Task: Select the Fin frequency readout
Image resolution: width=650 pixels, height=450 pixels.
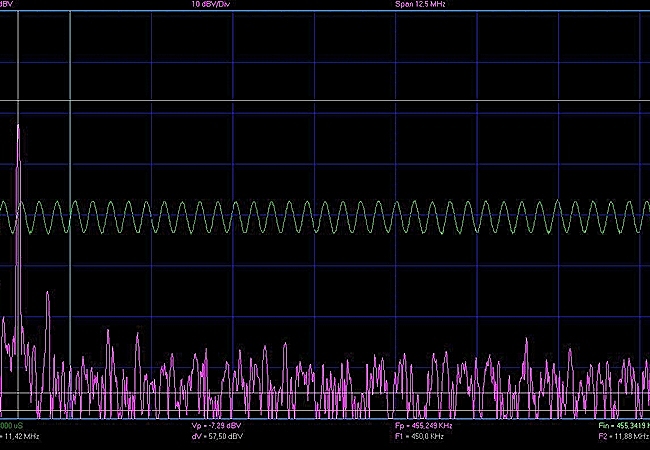Action: point(622,425)
